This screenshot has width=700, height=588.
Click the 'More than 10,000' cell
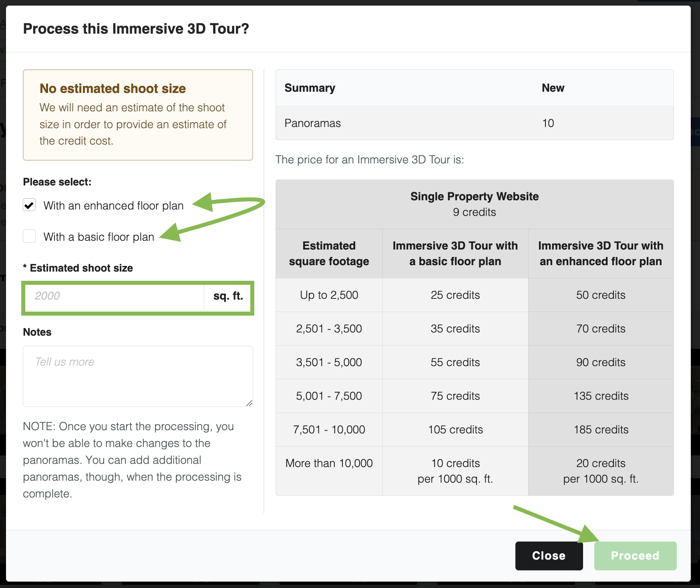[329, 471]
